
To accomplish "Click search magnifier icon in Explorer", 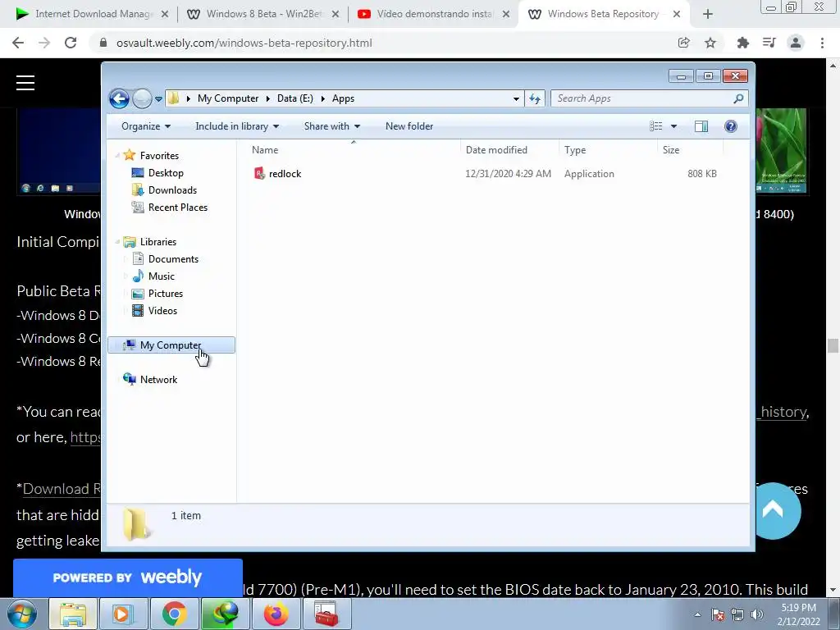I will click(x=739, y=98).
